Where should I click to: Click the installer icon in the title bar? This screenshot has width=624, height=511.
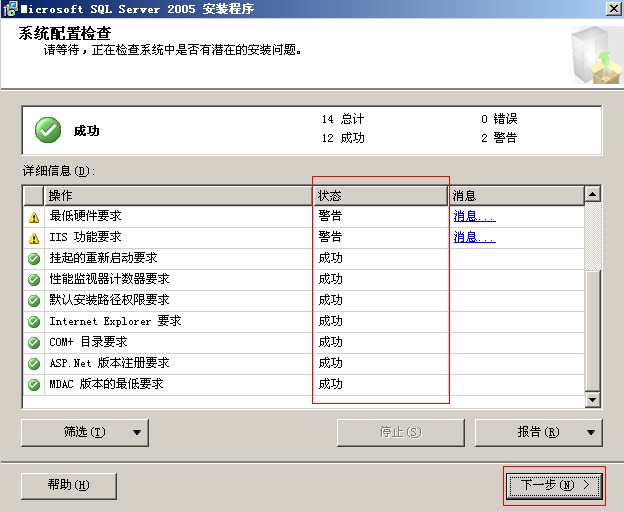click(x=10, y=9)
